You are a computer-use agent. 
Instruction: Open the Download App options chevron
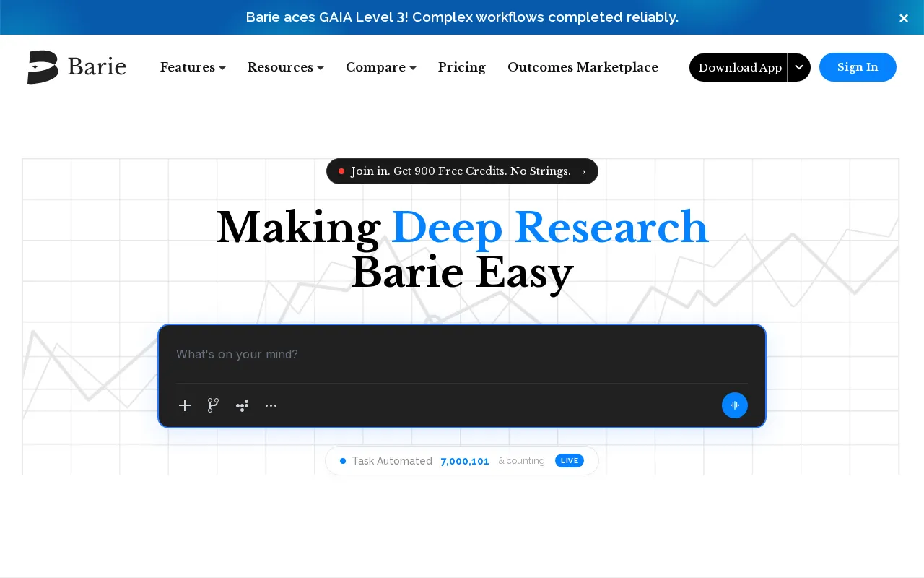[799, 67]
